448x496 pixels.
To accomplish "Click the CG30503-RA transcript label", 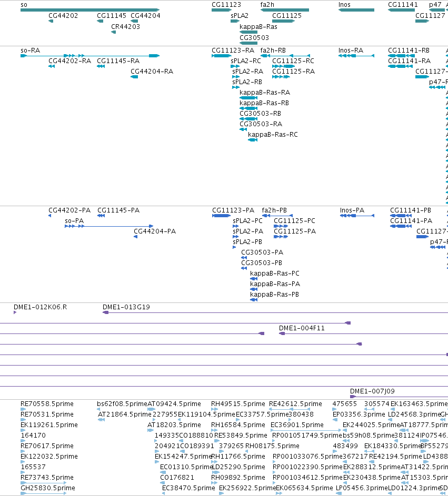I will [261, 124].
